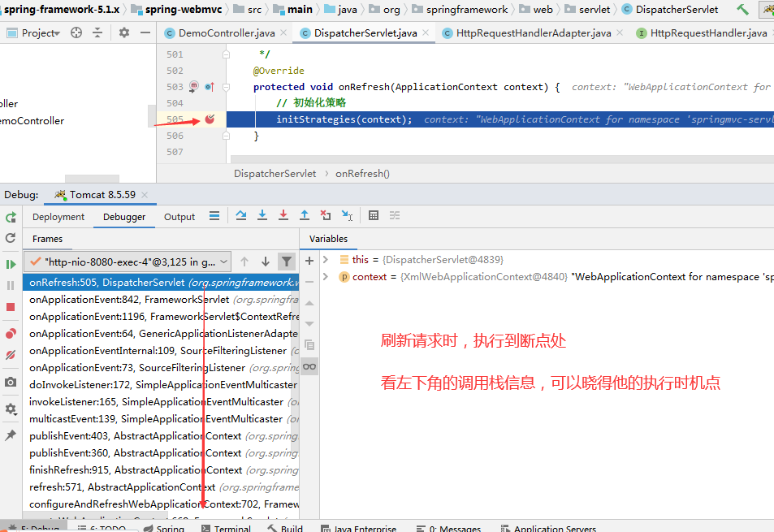
Task: Open the Evaluate Expression calculator icon
Action: [374, 216]
